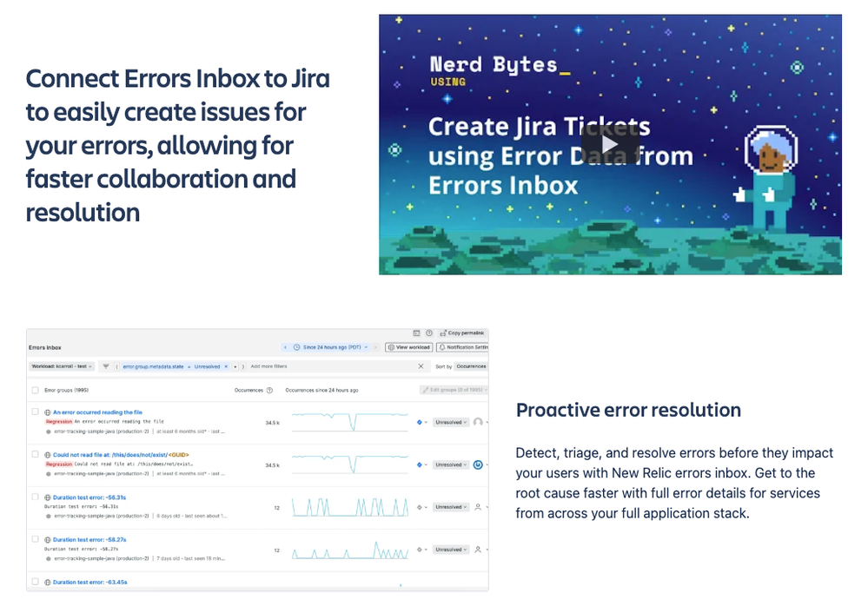This screenshot has width=868, height=606.
Task: Click the Regression tag under 'An error occurred'
Action: tap(59, 421)
